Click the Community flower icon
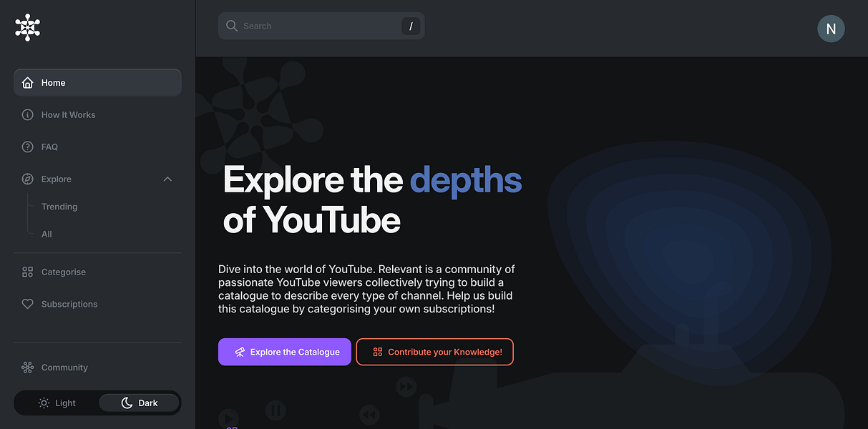This screenshot has height=429, width=868. 27,368
